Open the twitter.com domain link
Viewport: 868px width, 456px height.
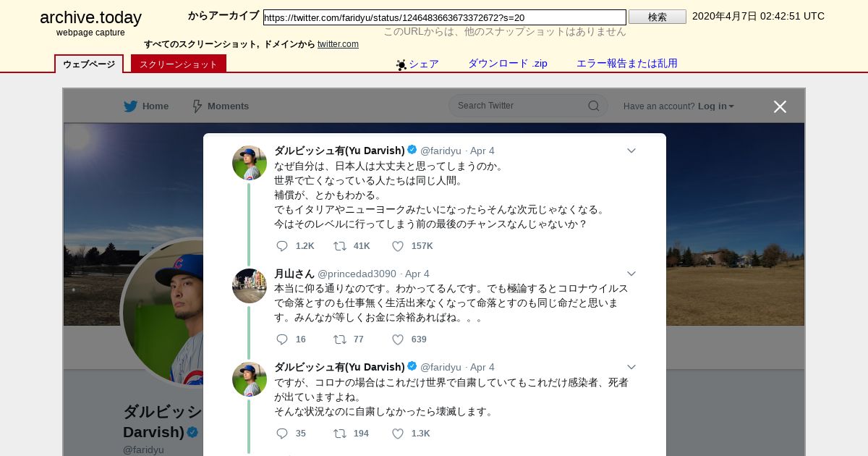pos(338,44)
